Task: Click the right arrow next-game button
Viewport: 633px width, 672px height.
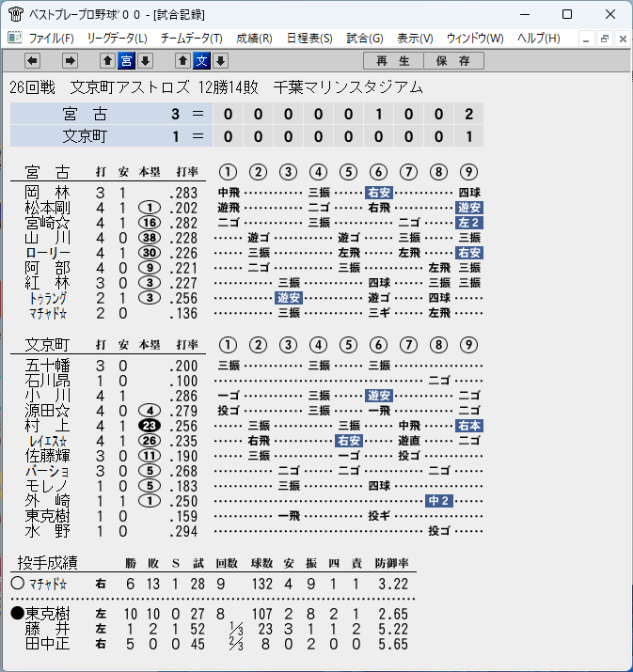Action: point(70,61)
